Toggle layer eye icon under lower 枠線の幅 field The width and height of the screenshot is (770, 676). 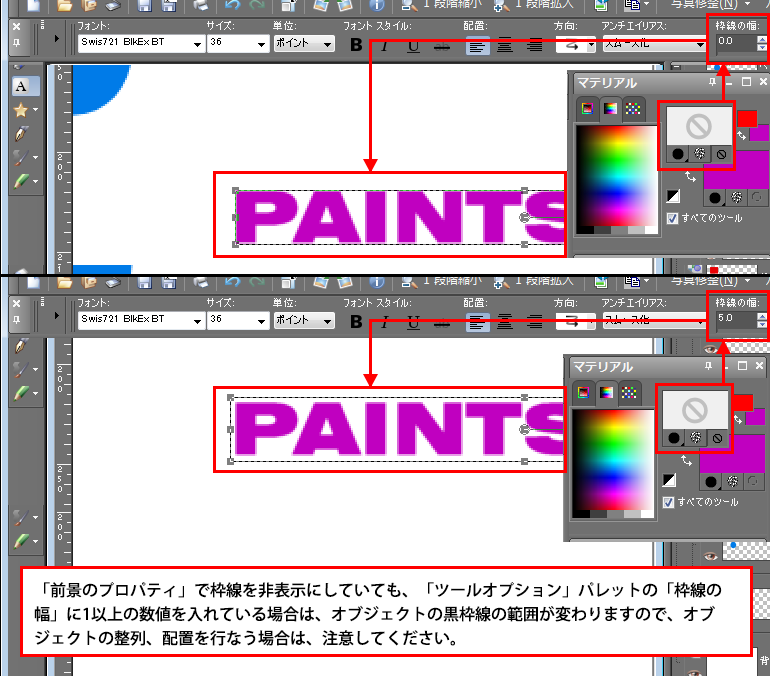tap(710, 349)
